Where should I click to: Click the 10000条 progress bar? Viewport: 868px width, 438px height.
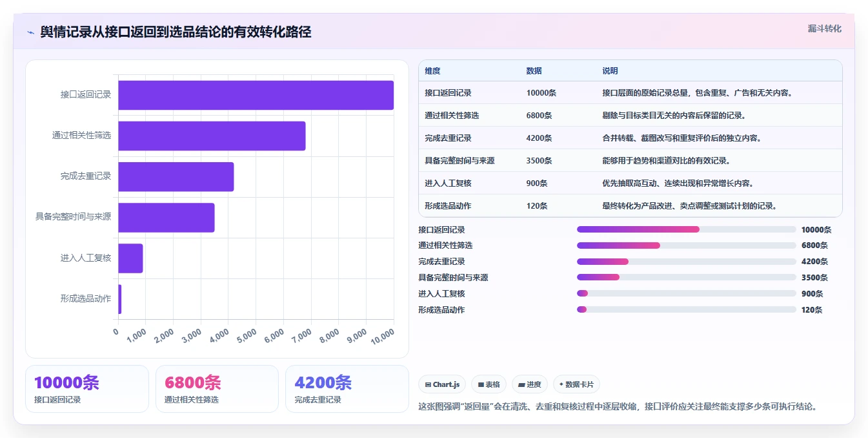click(687, 229)
